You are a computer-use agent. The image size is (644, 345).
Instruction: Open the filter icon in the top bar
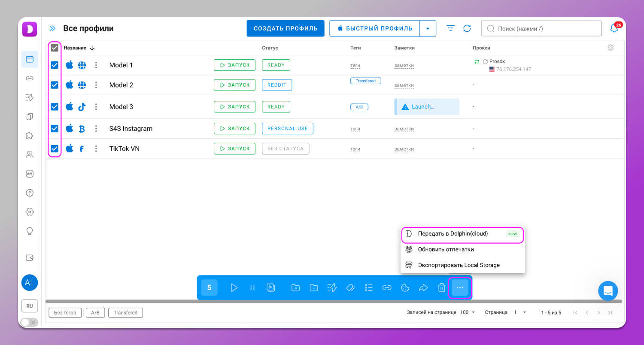click(x=450, y=28)
